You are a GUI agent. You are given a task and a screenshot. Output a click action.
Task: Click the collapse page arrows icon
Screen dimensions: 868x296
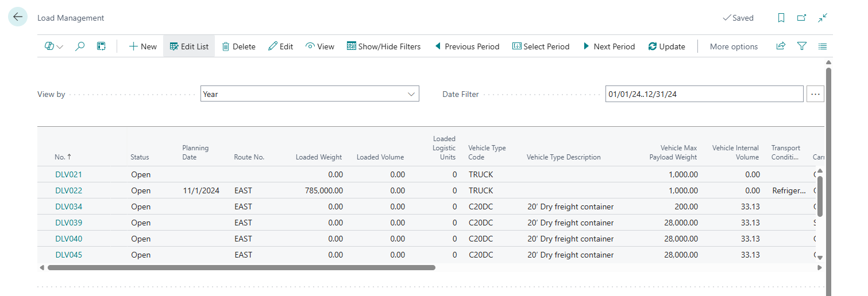pos(823,18)
